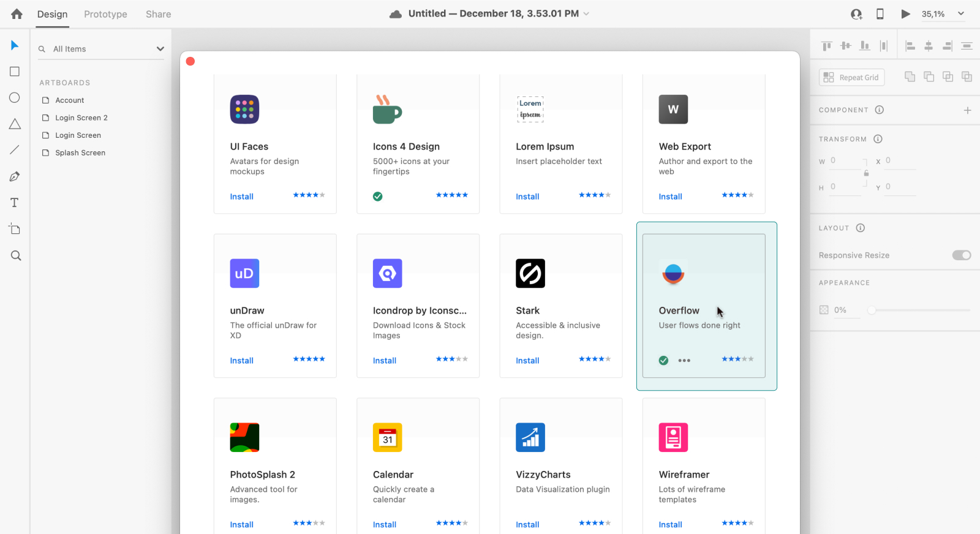
Task: Click distribute horizontally icon
Action: (883, 46)
